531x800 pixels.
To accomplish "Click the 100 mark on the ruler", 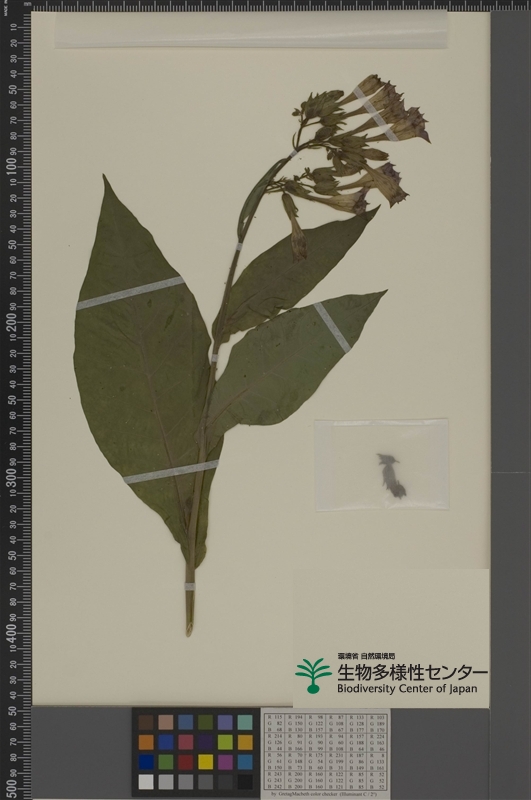I will 13,168.
